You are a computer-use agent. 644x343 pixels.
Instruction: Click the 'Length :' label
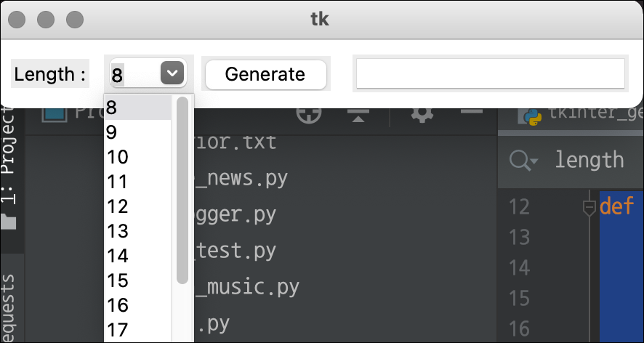click(x=49, y=74)
